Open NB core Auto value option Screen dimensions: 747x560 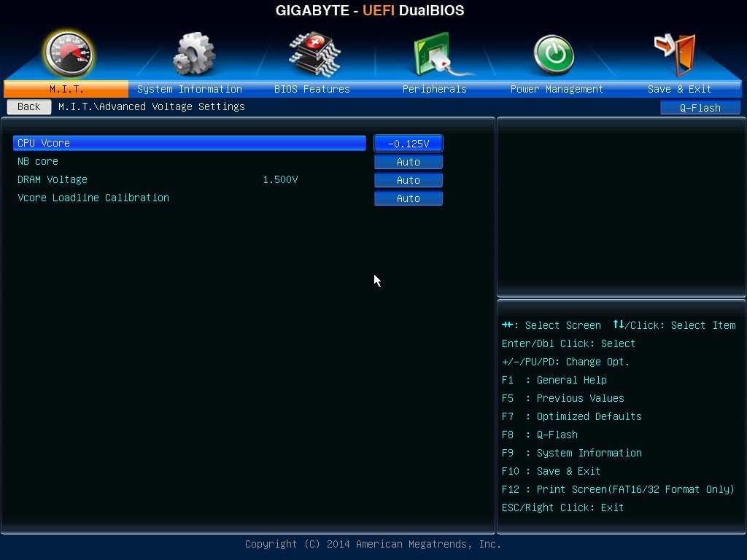tap(409, 162)
